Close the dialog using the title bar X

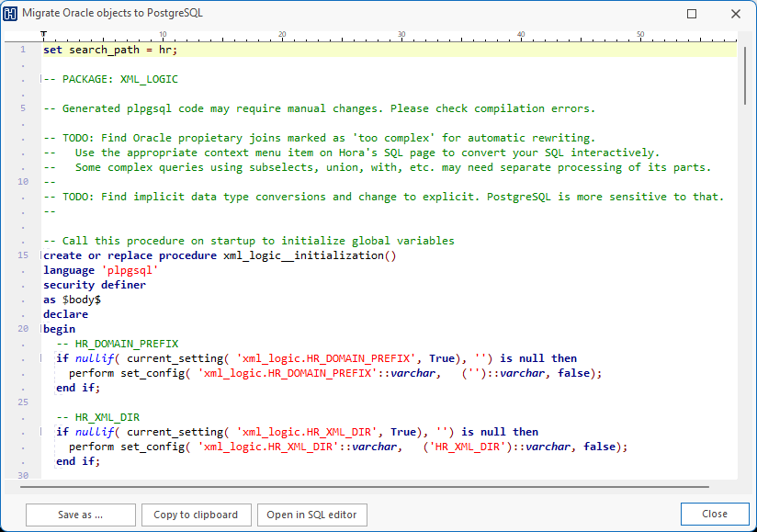tap(735, 14)
